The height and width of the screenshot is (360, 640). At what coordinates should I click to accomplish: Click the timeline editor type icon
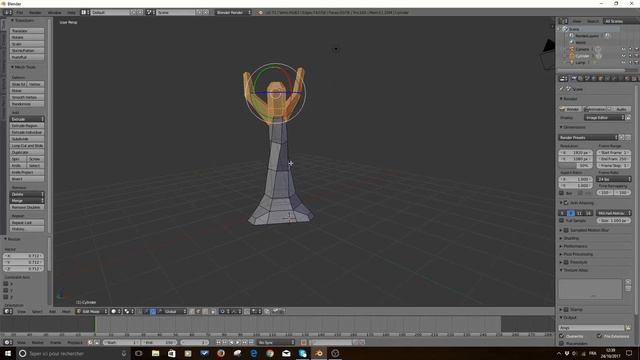(8, 342)
